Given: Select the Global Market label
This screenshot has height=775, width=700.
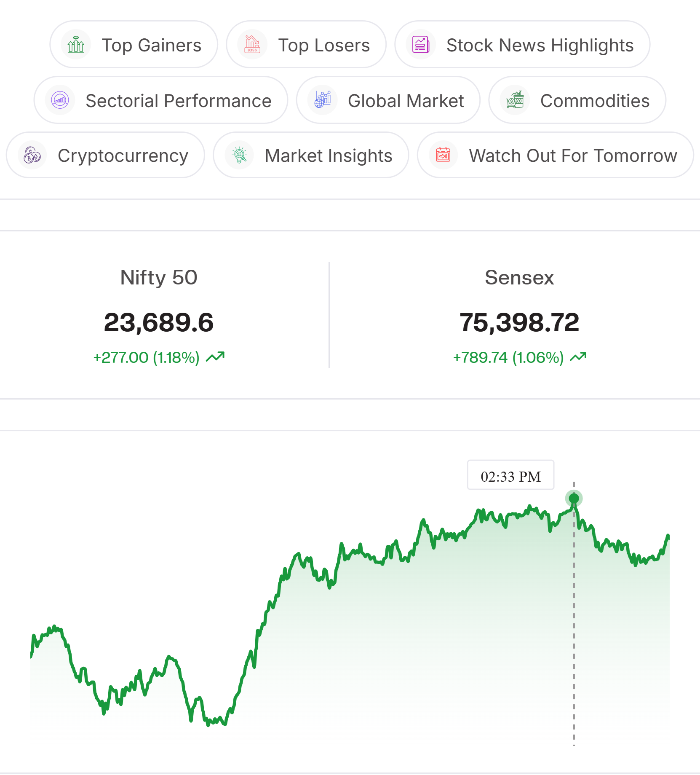Looking at the screenshot, I should pos(406,101).
